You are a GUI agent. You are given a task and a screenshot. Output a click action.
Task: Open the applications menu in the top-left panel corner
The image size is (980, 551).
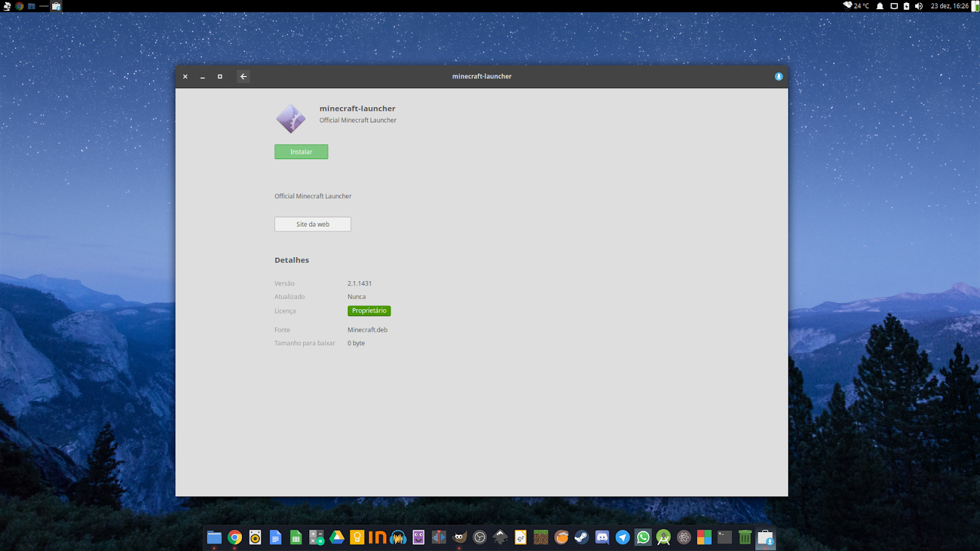(x=7, y=6)
